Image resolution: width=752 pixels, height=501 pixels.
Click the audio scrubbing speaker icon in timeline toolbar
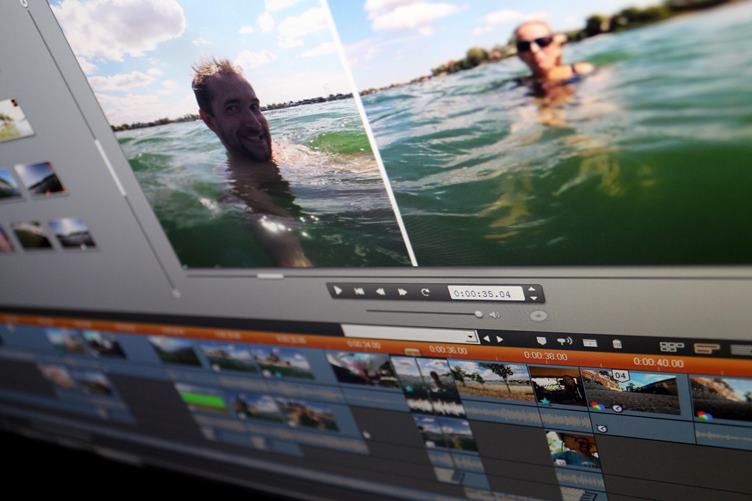pyautogui.click(x=564, y=341)
